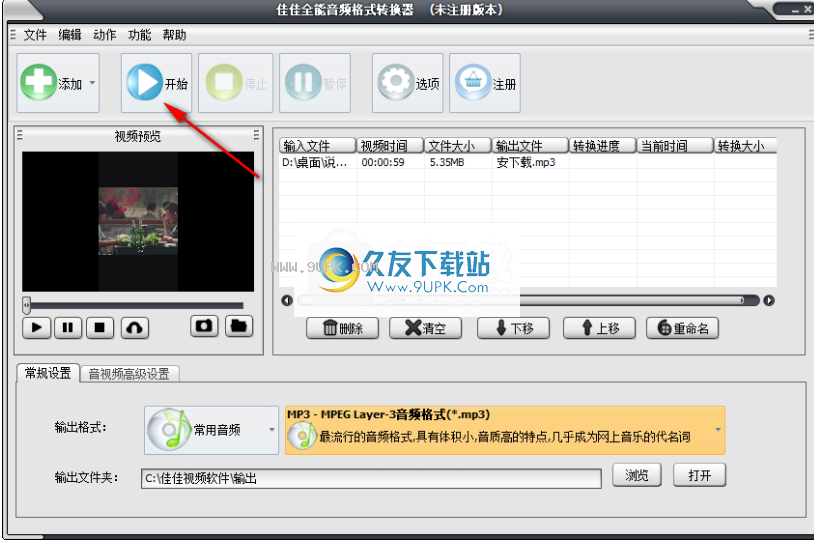Click the file list scroll-left arrow

click(287, 300)
